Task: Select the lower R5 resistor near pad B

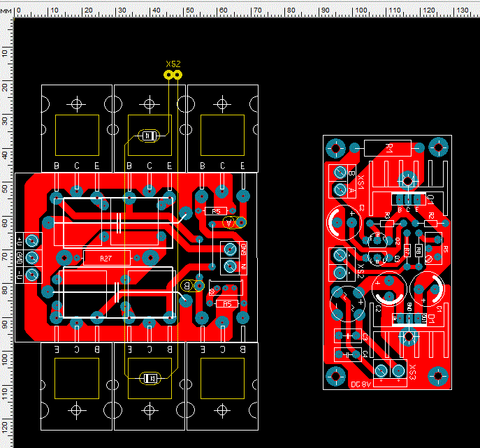Action: (x=227, y=303)
